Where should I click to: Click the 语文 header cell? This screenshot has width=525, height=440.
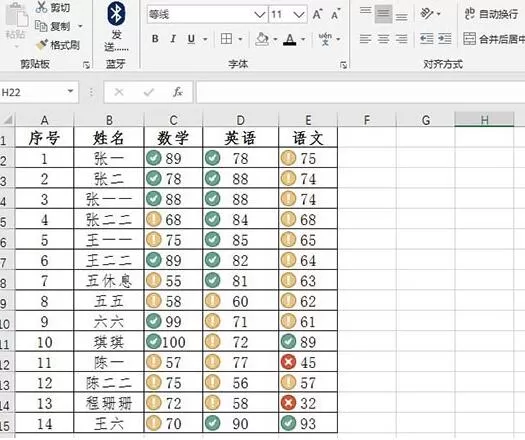pos(308,137)
